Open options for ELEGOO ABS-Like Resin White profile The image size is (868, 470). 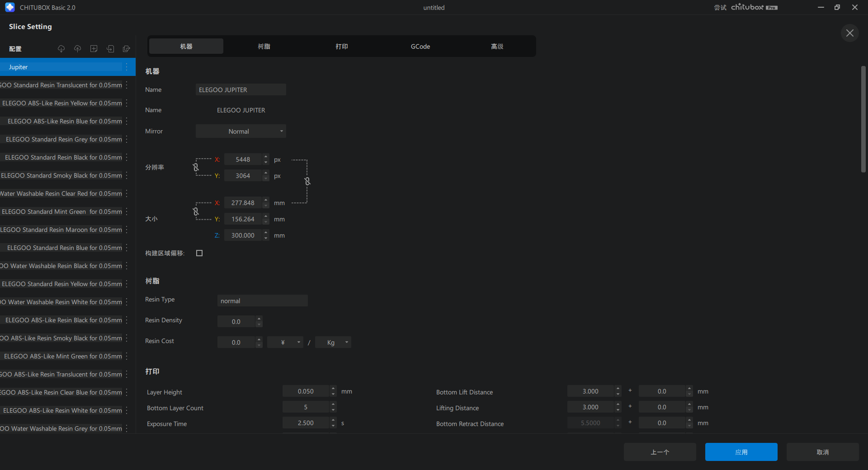point(127,410)
